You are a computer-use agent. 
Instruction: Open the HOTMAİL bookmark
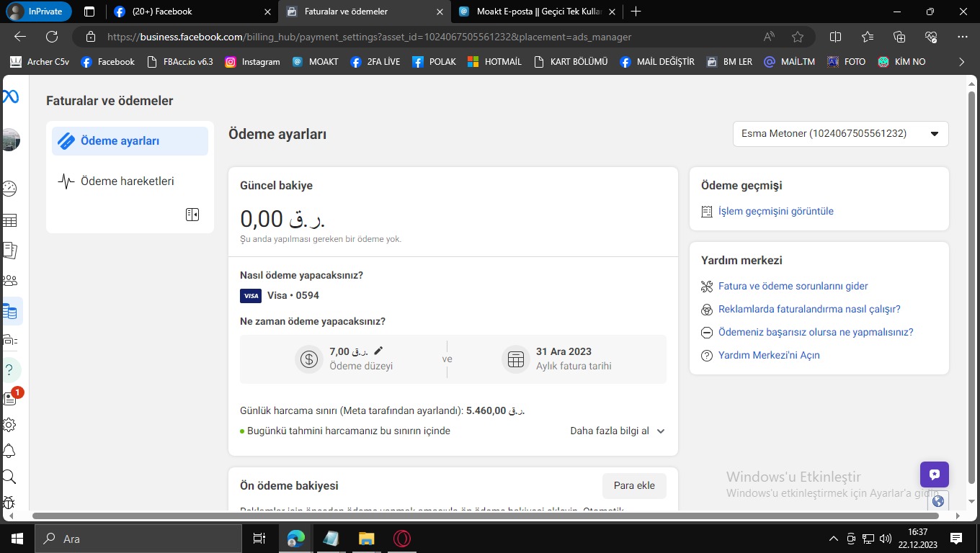(x=495, y=62)
